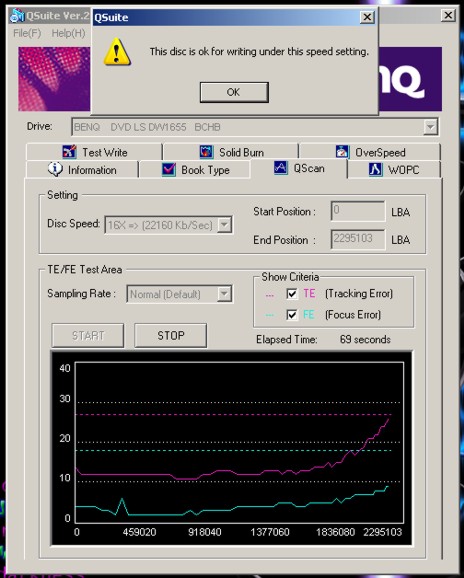Select the QScan tab
The height and width of the screenshot is (578, 464).
click(299, 168)
